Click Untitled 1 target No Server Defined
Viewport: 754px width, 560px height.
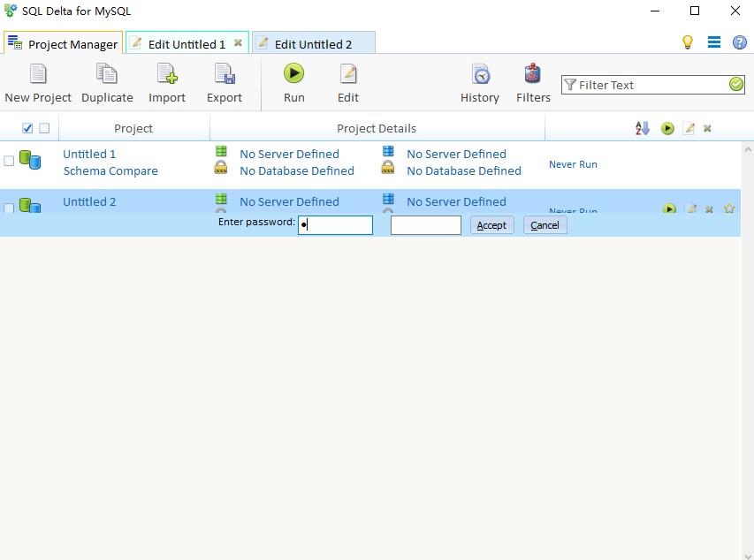tap(456, 155)
